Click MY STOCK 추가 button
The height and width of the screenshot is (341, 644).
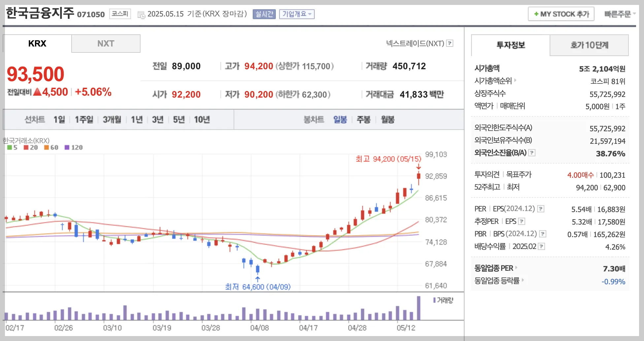(x=561, y=14)
